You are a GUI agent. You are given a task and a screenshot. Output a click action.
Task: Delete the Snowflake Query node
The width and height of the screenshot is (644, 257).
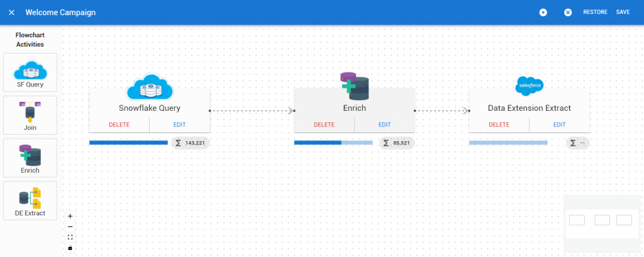119,125
